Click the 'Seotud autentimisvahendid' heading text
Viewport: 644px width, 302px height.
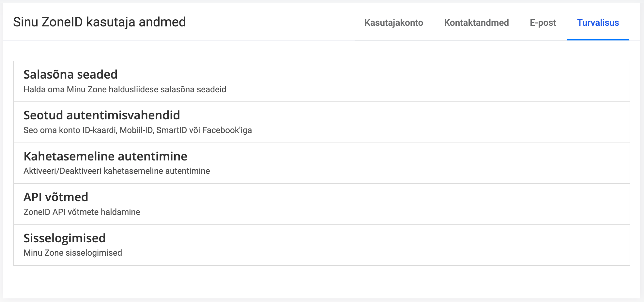tap(102, 115)
